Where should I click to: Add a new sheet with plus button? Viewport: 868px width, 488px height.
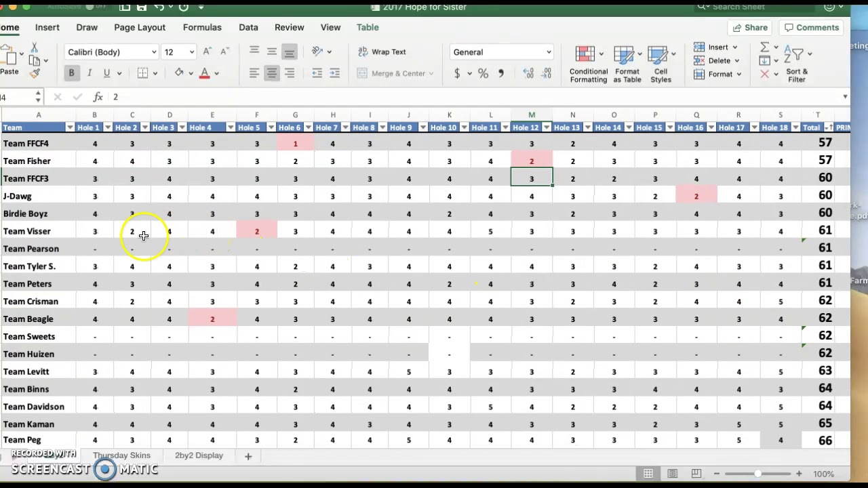248,456
